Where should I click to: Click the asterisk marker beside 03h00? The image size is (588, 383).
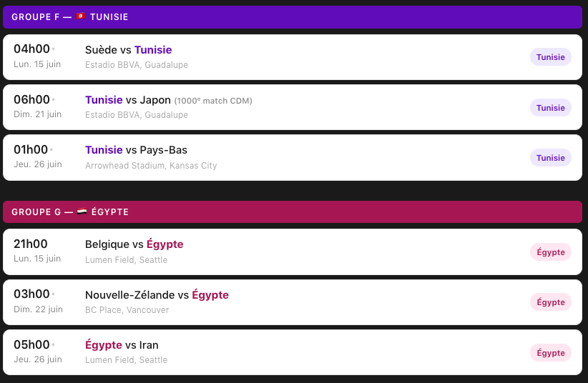point(53,294)
